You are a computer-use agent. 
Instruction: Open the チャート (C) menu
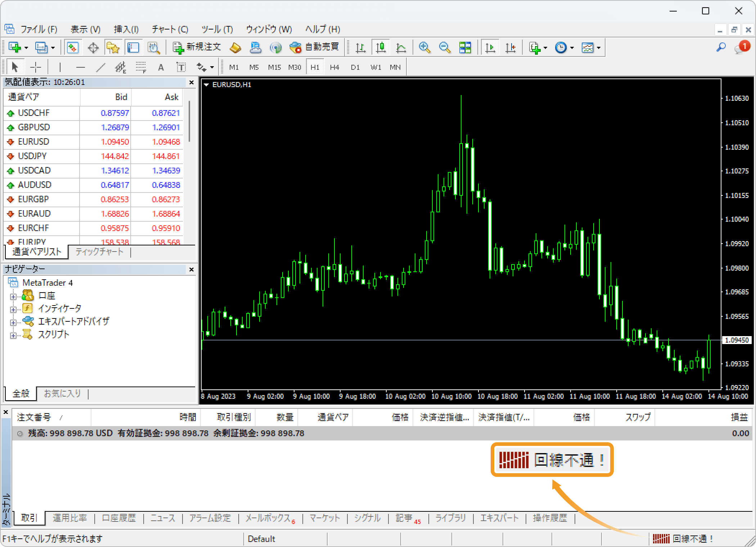(x=170, y=29)
